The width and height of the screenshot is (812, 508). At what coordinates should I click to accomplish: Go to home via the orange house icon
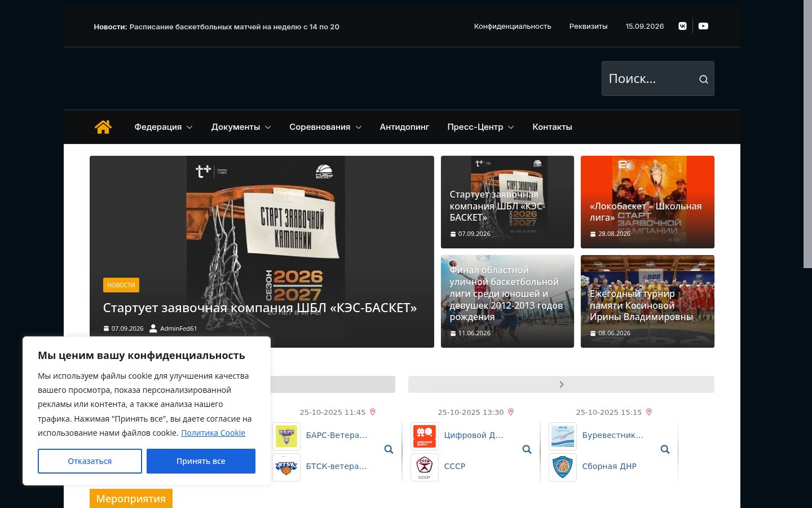[103, 127]
